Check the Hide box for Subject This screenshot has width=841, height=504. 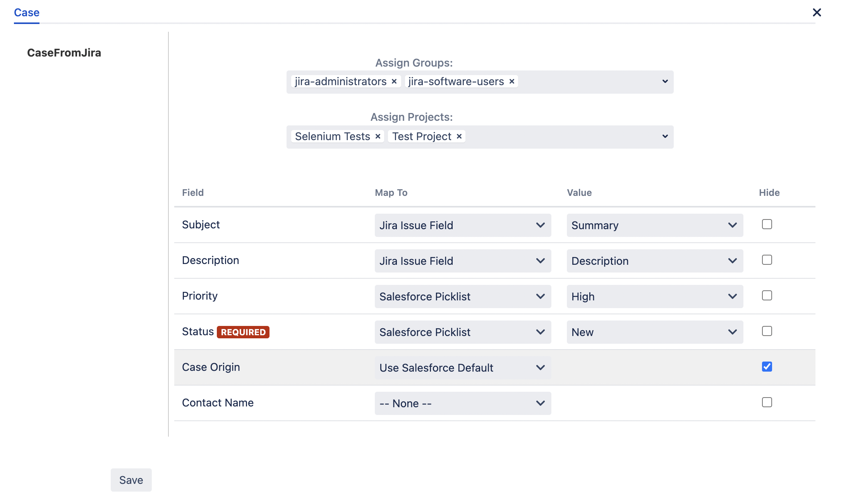767,225
